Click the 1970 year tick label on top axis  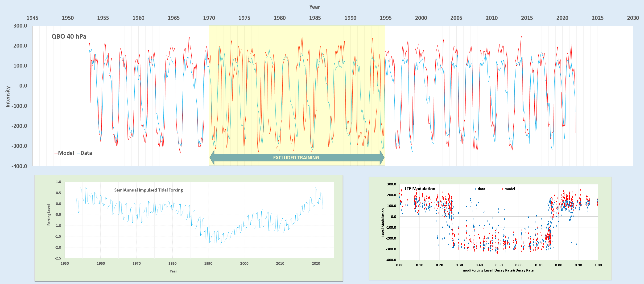[209, 18]
